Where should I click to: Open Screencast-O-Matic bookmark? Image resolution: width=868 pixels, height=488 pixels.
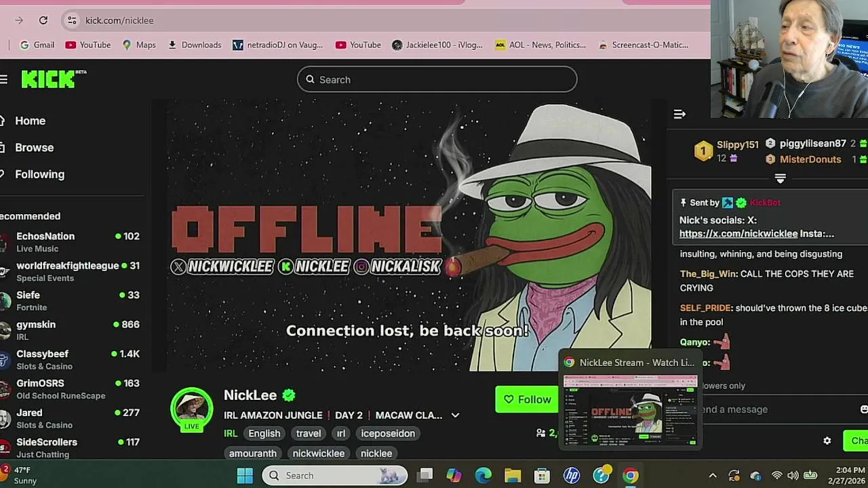click(x=643, y=45)
